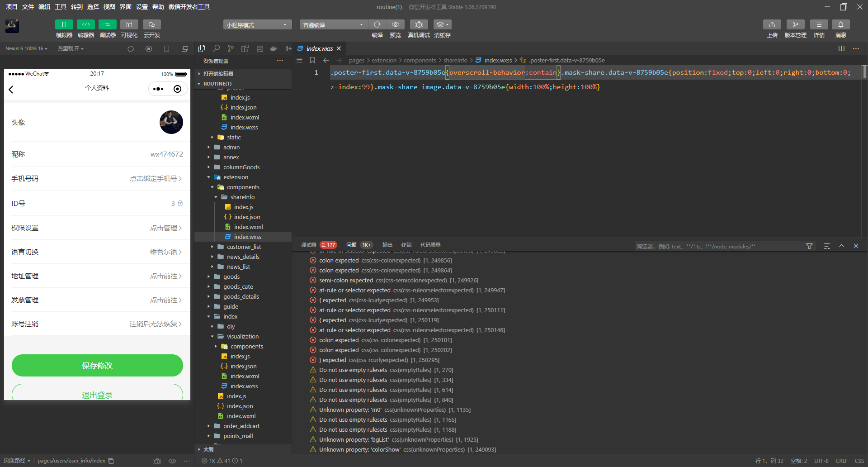Open the 工具 menu
This screenshot has width=868, height=467.
(x=61, y=7)
